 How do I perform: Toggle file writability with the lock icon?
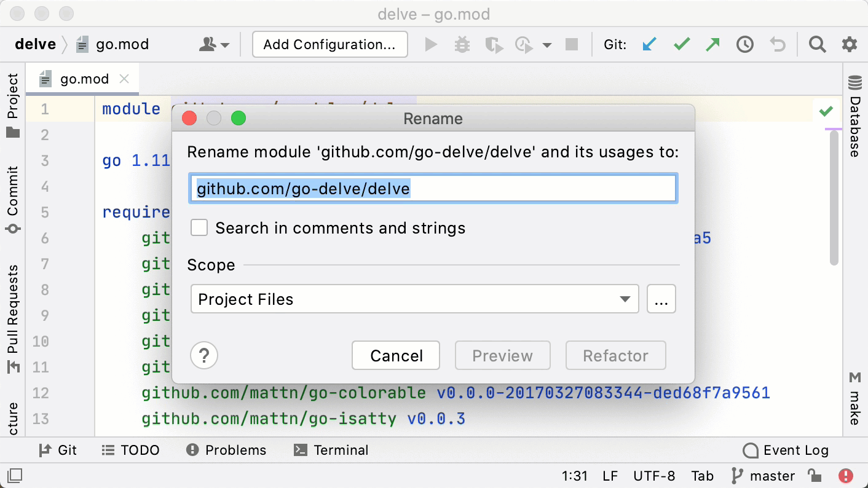coord(816,475)
